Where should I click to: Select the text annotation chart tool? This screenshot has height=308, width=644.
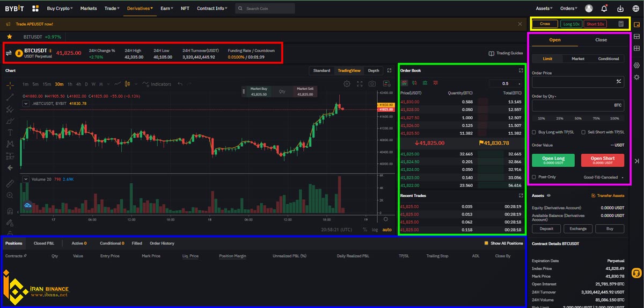10,132
